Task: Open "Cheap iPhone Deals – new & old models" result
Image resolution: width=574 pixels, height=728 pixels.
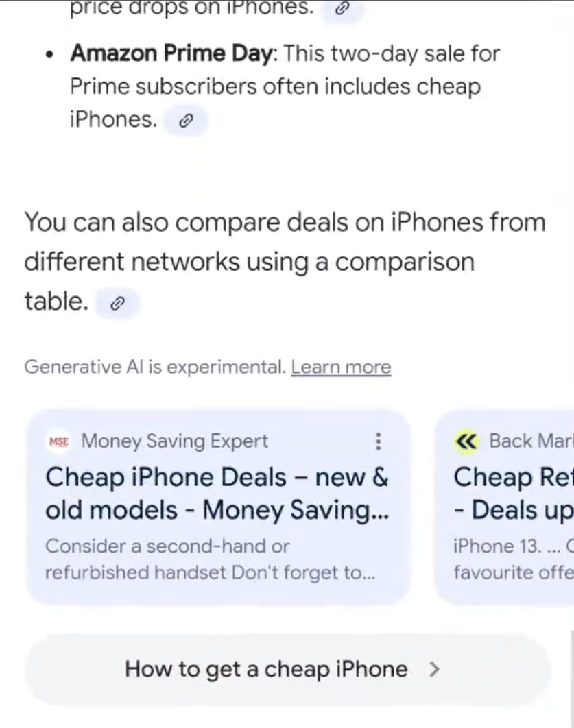Action: [217, 494]
